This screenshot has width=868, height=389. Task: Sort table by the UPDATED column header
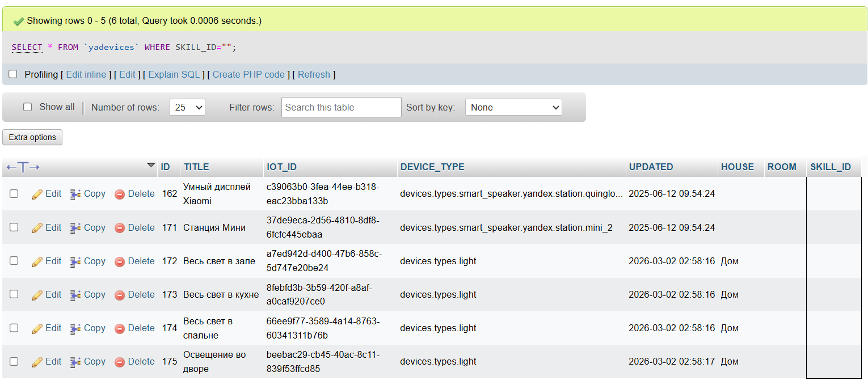click(x=651, y=167)
